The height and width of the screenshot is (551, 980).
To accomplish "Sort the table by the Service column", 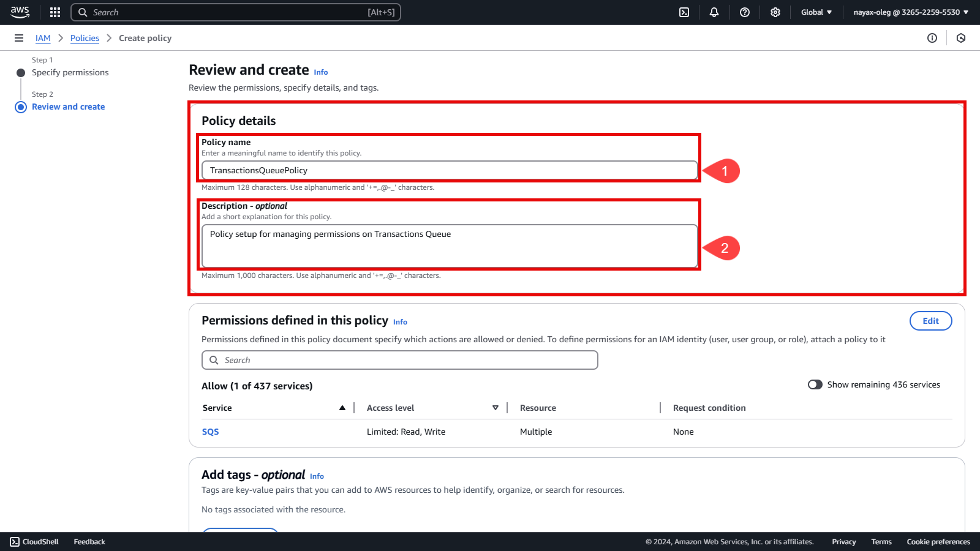I will pyautogui.click(x=274, y=408).
